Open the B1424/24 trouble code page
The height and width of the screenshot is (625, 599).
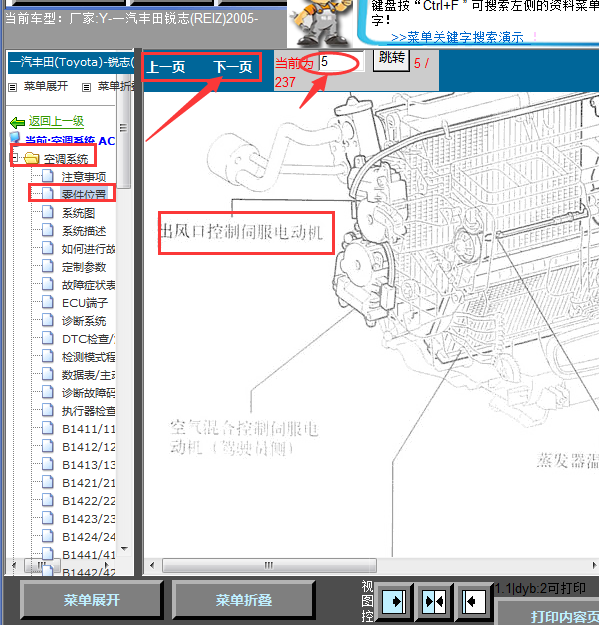(x=88, y=537)
